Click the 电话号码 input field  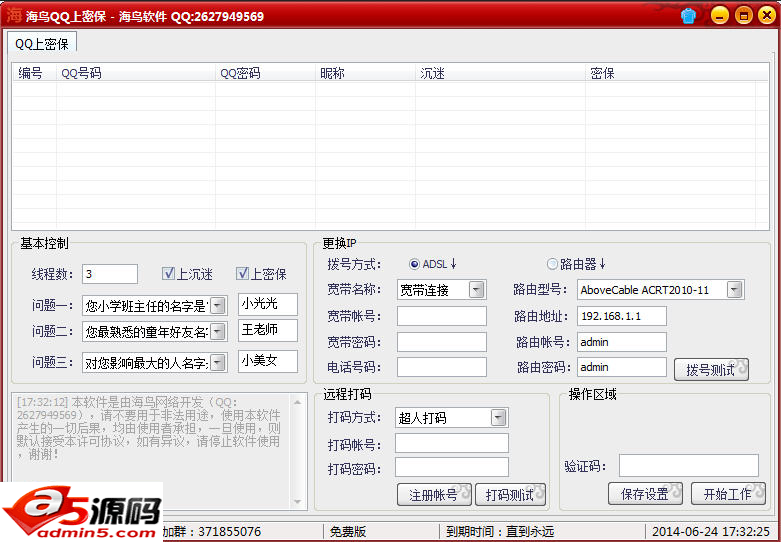[442, 367]
